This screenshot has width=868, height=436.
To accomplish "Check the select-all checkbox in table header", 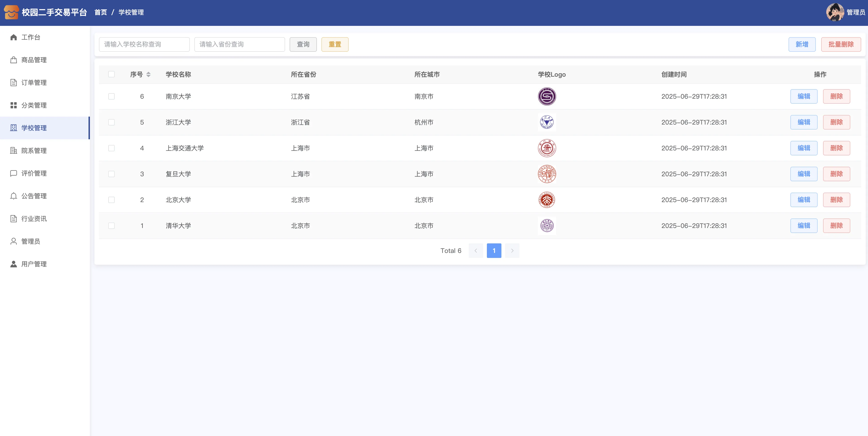I will click(111, 74).
